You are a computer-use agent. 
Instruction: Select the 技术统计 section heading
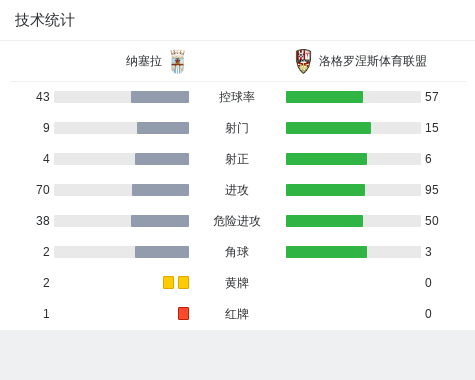pyautogui.click(x=45, y=20)
